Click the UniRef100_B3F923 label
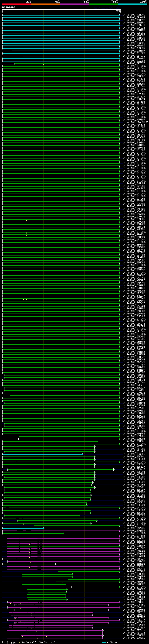Viewport: 149px width, 644px height. (x=133, y=482)
